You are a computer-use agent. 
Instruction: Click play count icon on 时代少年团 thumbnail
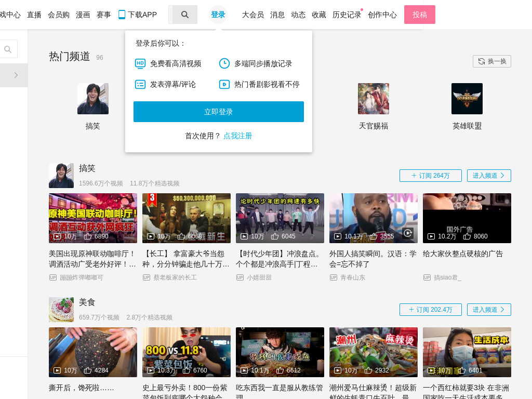pos(244,236)
